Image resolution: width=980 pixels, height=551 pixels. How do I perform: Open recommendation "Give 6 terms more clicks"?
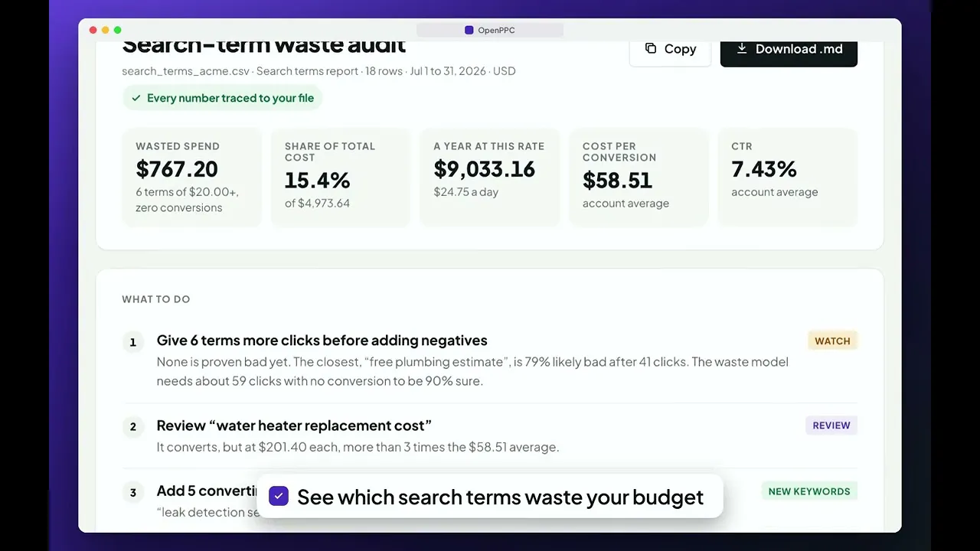pyautogui.click(x=322, y=341)
